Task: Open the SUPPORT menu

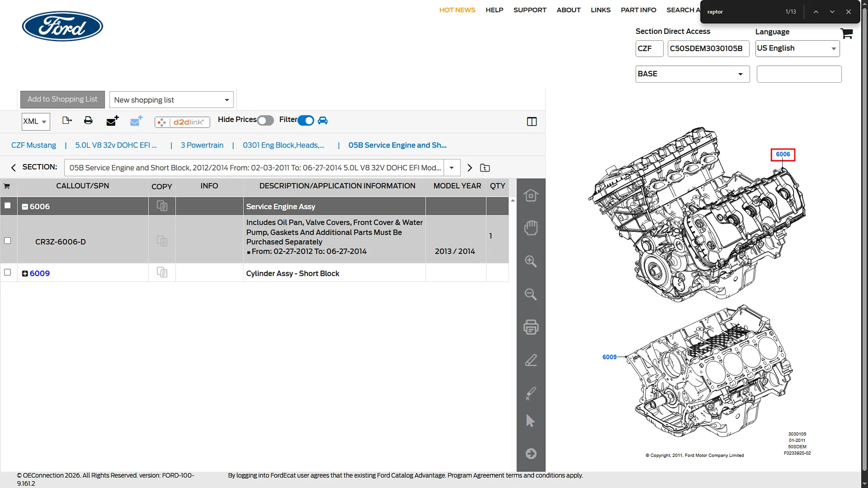Action: tap(530, 10)
